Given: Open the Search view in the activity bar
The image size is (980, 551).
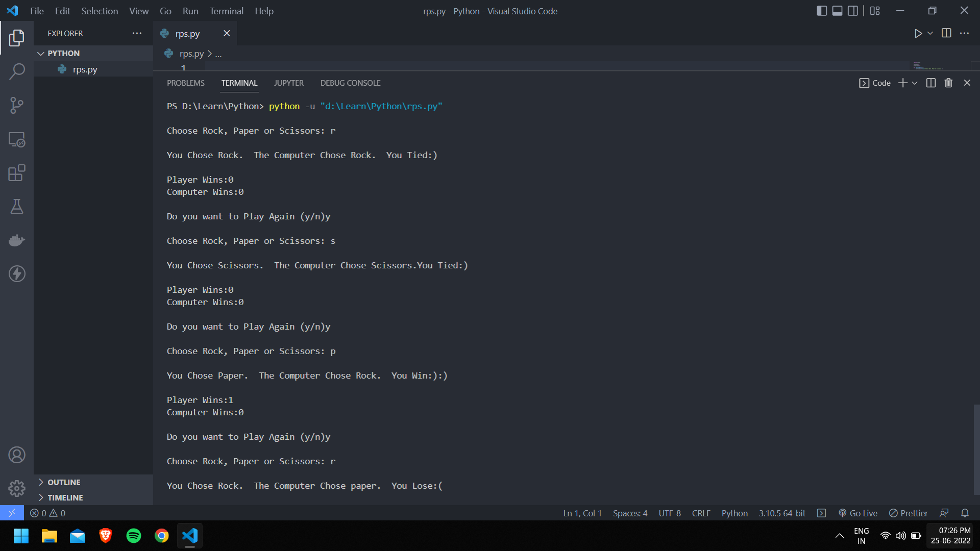Looking at the screenshot, I should [17, 71].
